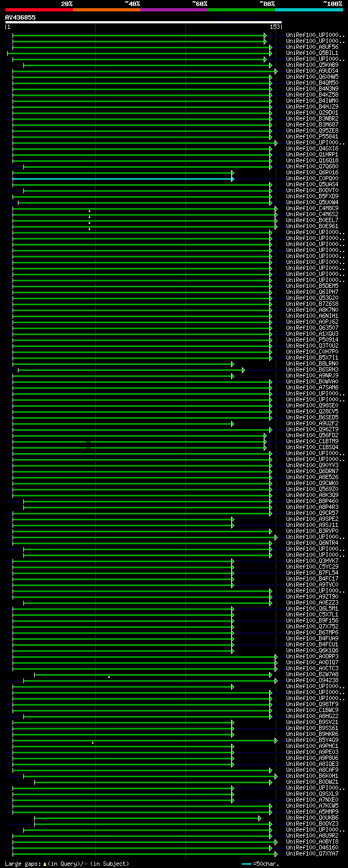Click UniRef100_Q7X752 label
Viewport: 348px width, 868px height.
click(x=312, y=627)
